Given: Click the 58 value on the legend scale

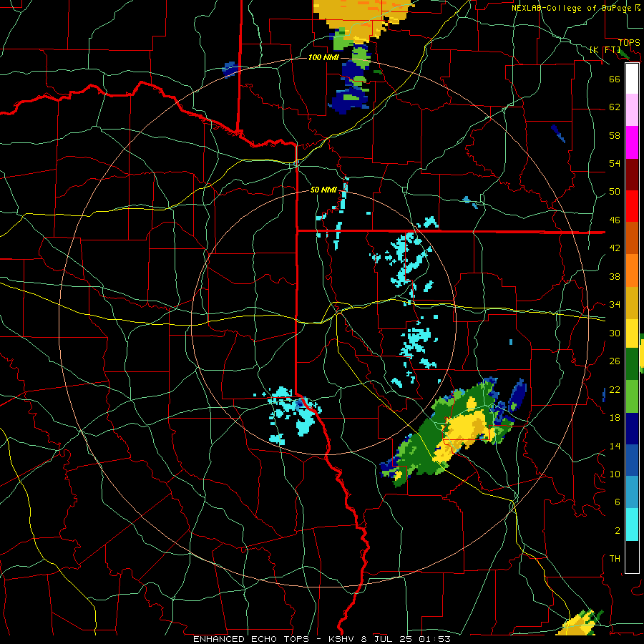Looking at the screenshot, I should (x=615, y=135).
